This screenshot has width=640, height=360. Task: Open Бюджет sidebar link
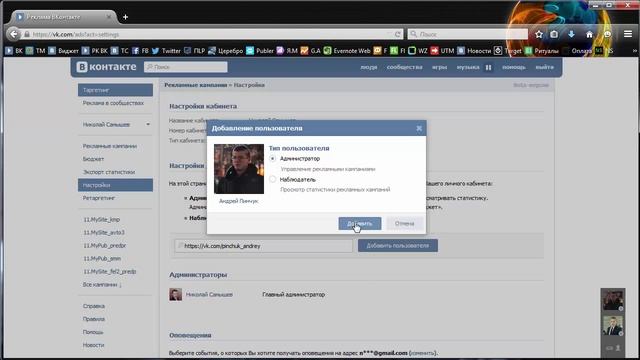coord(93,159)
